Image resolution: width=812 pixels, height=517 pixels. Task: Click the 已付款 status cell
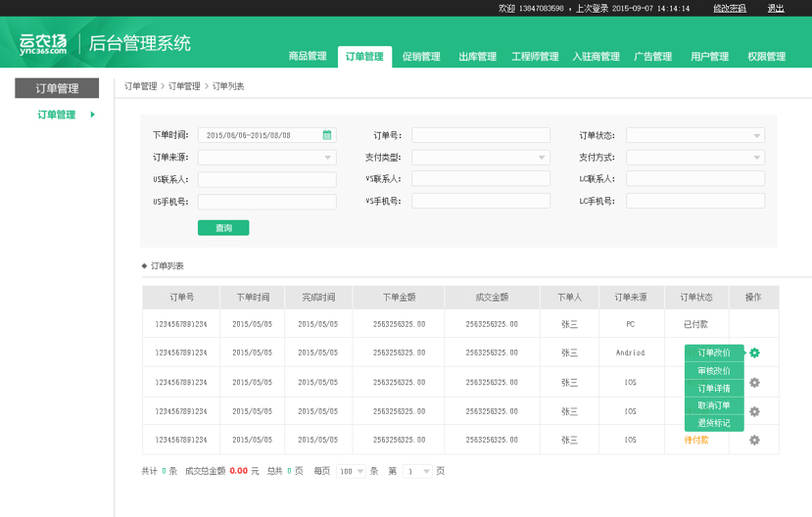point(695,324)
